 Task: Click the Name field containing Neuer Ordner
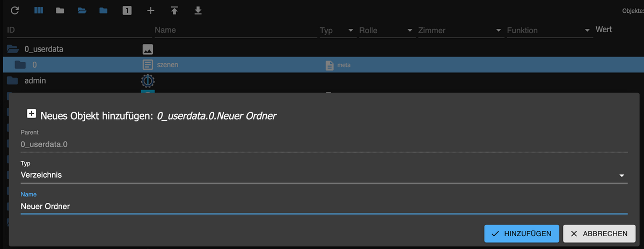click(322, 206)
